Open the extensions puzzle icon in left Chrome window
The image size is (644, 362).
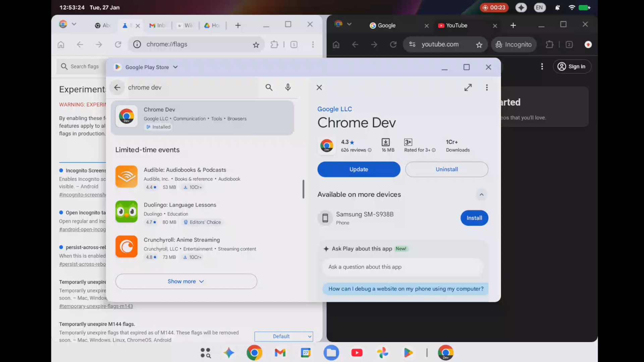(x=274, y=44)
